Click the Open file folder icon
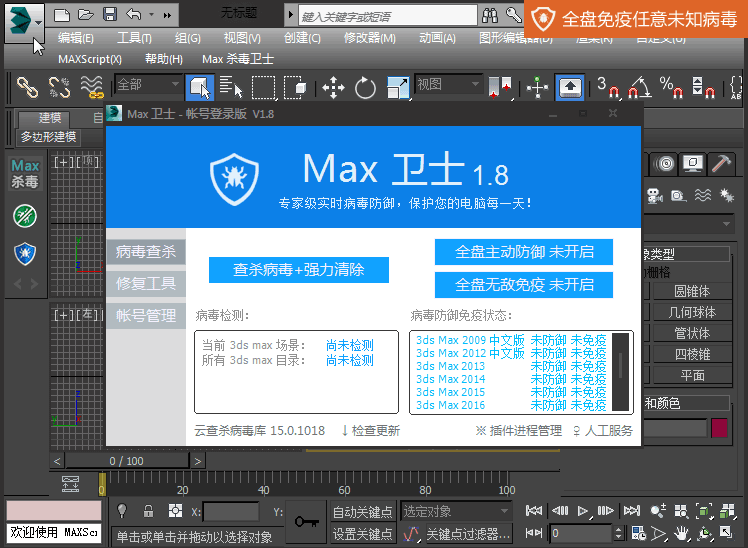The height and width of the screenshot is (548, 748). click(x=86, y=15)
